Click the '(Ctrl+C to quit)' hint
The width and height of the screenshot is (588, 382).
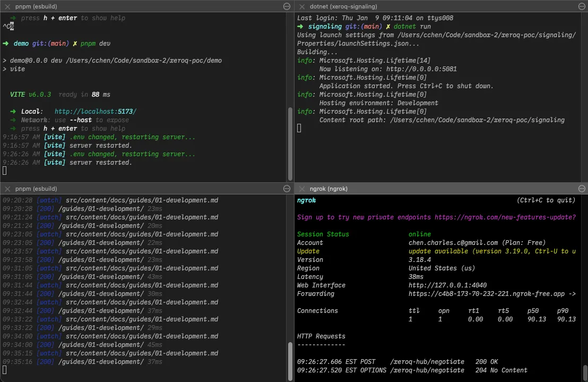pyautogui.click(x=546, y=200)
